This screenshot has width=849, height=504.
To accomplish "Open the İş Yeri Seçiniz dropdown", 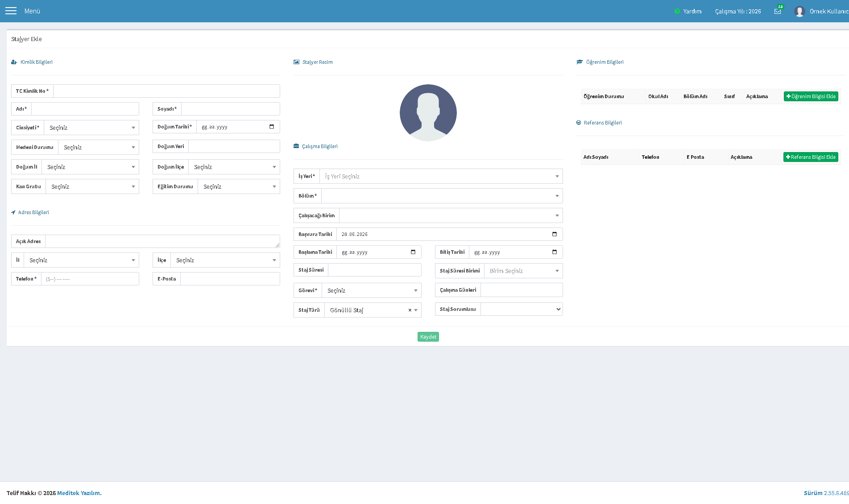I will 441,176.
